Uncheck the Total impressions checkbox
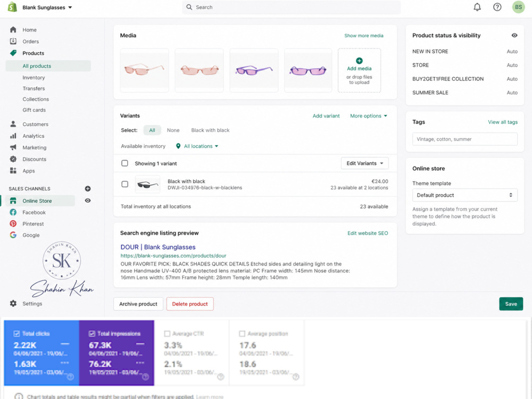Viewport: 532px width, 399px height. pos(92,334)
